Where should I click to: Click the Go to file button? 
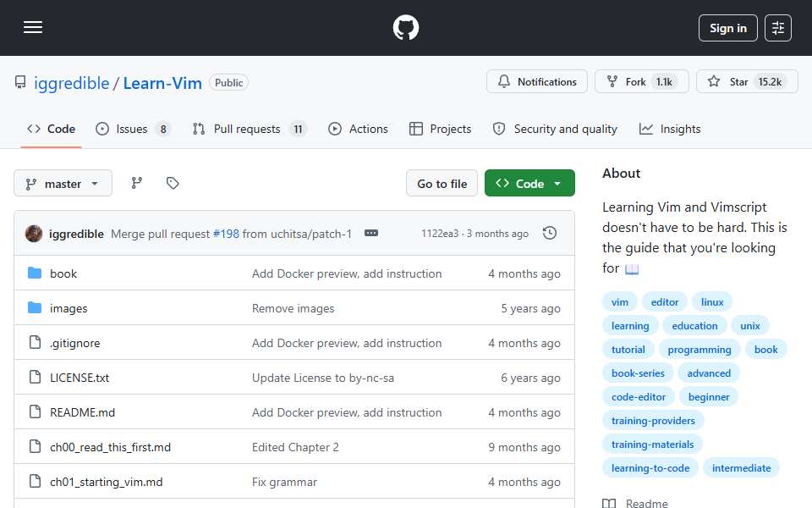(x=442, y=184)
